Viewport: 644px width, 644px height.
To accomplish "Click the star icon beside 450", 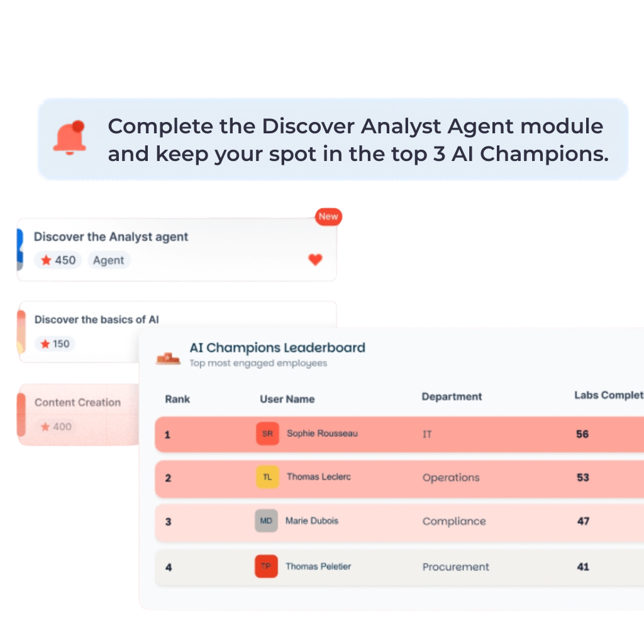I will point(46,260).
